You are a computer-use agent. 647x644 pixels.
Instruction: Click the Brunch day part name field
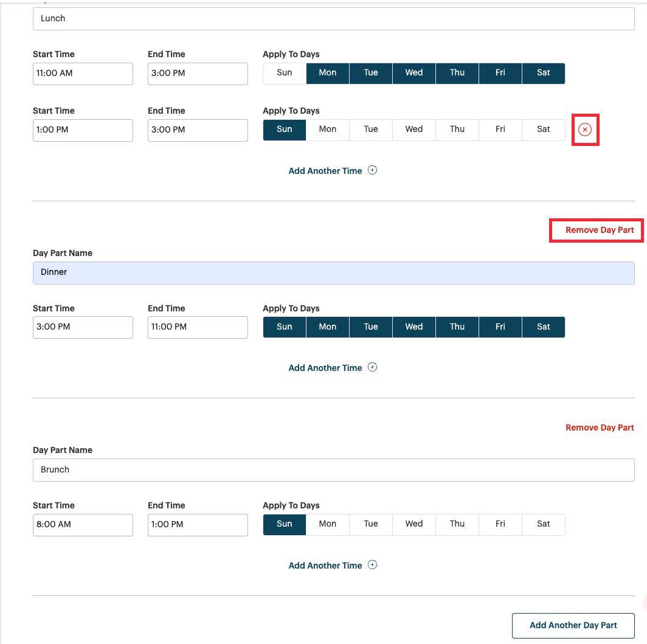pyautogui.click(x=333, y=469)
